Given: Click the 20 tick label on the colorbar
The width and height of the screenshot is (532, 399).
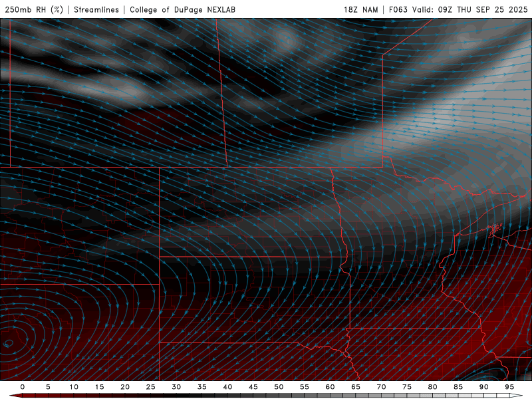Looking at the screenshot, I should [x=125, y=387].
